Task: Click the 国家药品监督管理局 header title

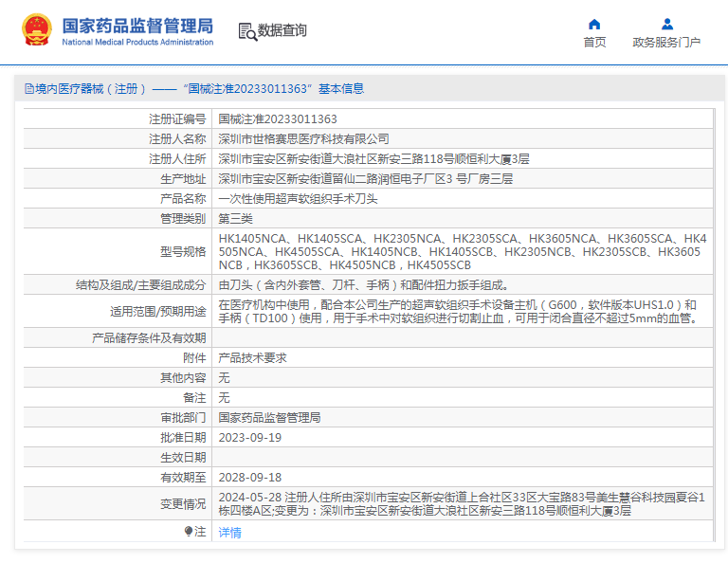Action: tap(137, 26)
